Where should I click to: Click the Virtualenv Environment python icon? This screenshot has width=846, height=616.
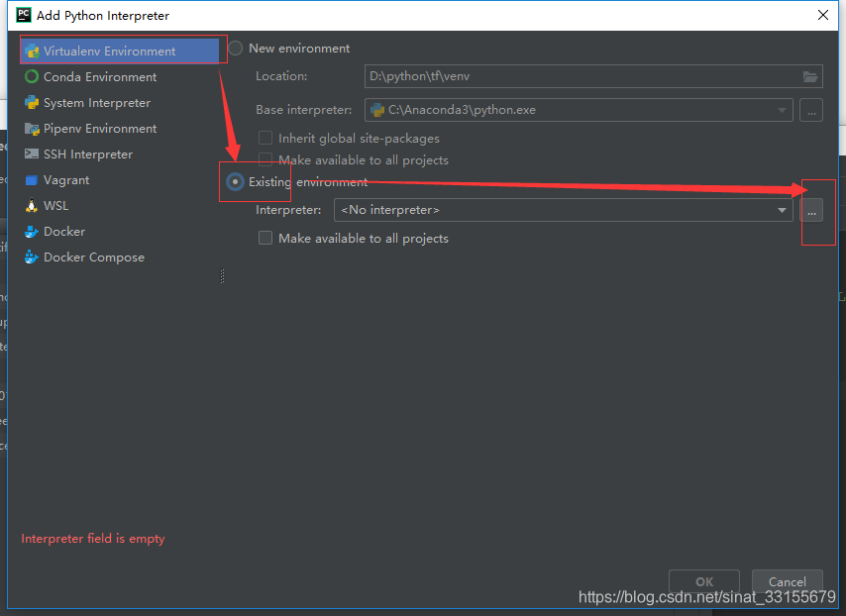32,51
